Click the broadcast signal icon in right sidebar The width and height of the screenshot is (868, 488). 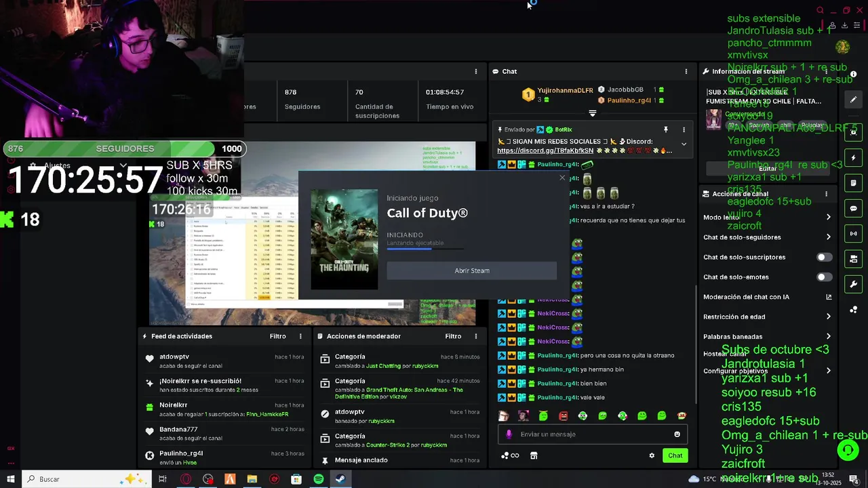[854, 234]
